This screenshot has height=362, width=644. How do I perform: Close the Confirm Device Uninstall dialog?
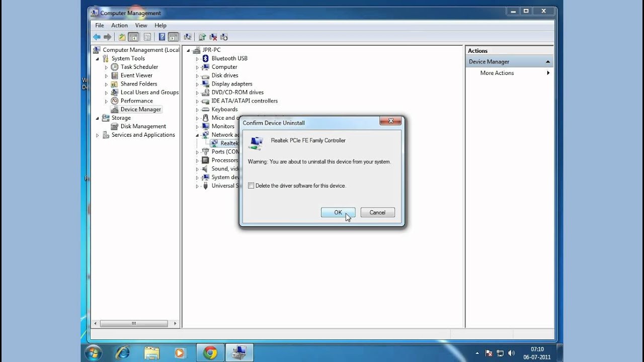390,121
